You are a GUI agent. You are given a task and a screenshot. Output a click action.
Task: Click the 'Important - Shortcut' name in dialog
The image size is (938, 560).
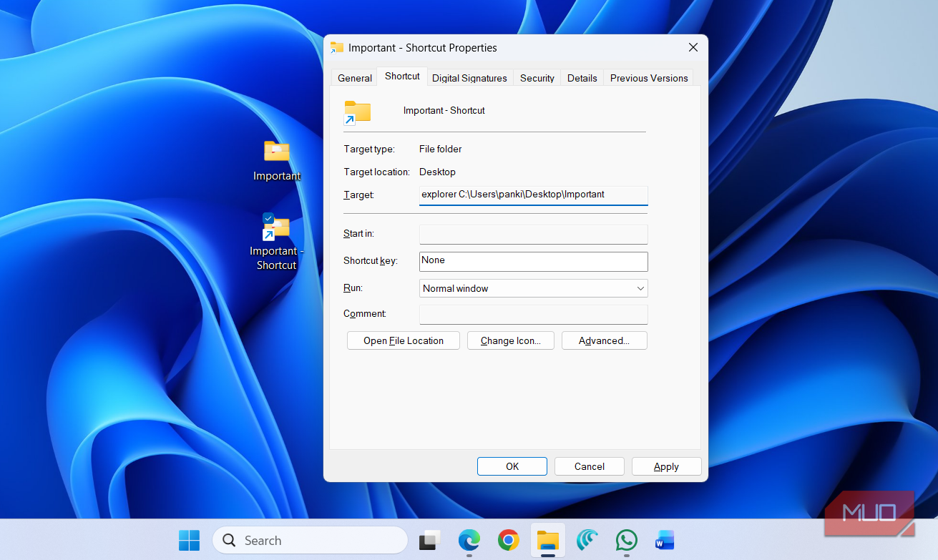[x=444, y=110]
